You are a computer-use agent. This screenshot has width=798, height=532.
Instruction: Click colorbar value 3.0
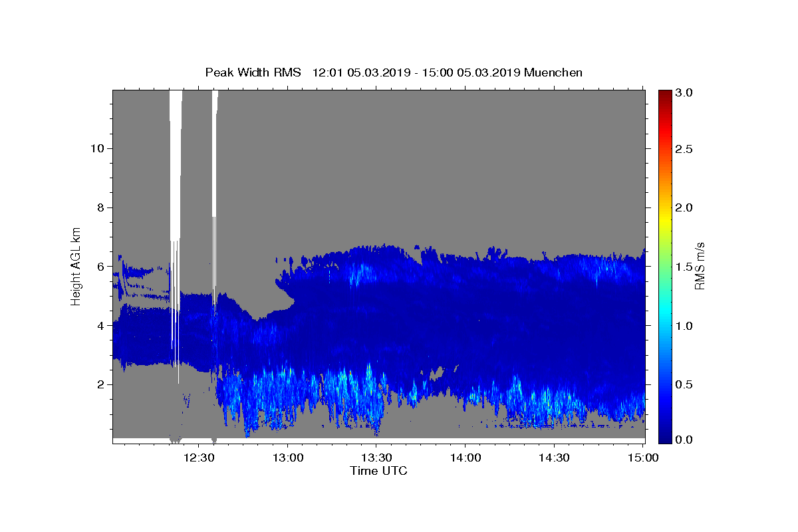click(684, 92)
